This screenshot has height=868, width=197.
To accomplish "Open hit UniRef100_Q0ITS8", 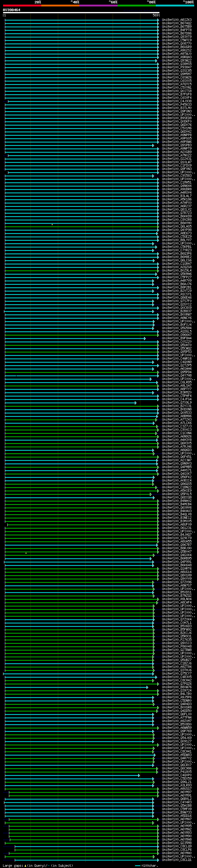I will coord(177,91).
